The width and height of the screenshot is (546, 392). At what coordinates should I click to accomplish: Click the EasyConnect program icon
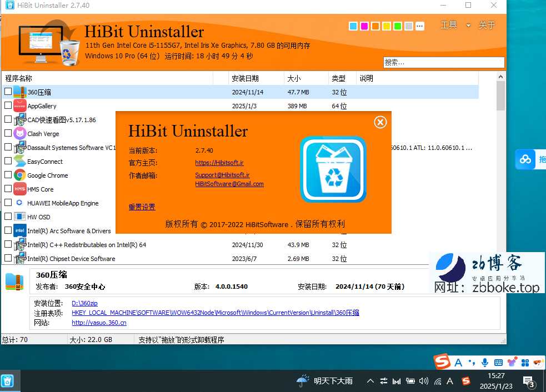coord(20,161)
